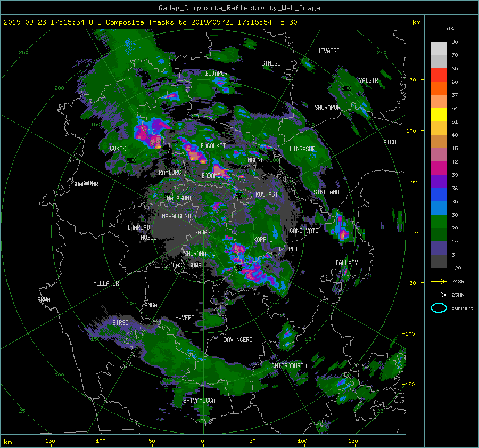Image resolution: width=479 pixels, height=448 pixels.
Task: Click the '-150' tick on bottom axis
Action: click(48, 441)
